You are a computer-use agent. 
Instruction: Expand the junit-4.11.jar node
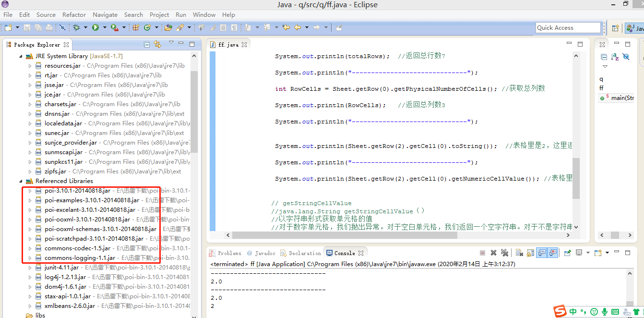pos(30,268)
